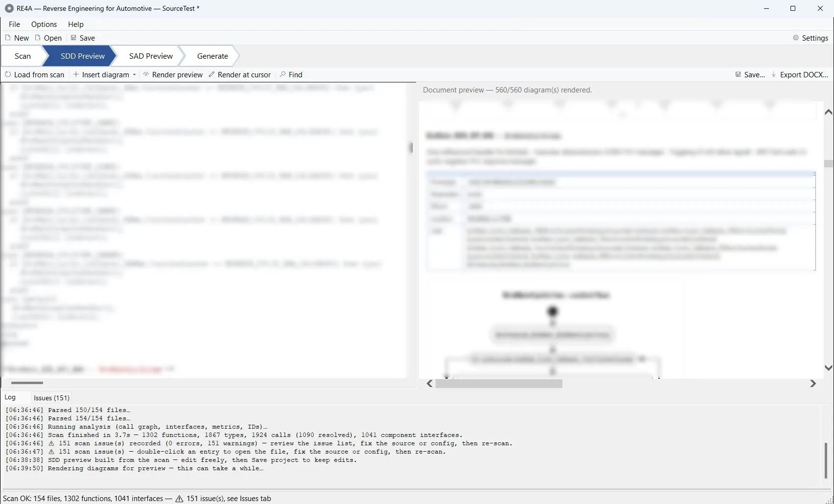Click log line 'Rendering diagrams for preview'
This screenshot has width=834, height=504.
click(x=135, y=468)
